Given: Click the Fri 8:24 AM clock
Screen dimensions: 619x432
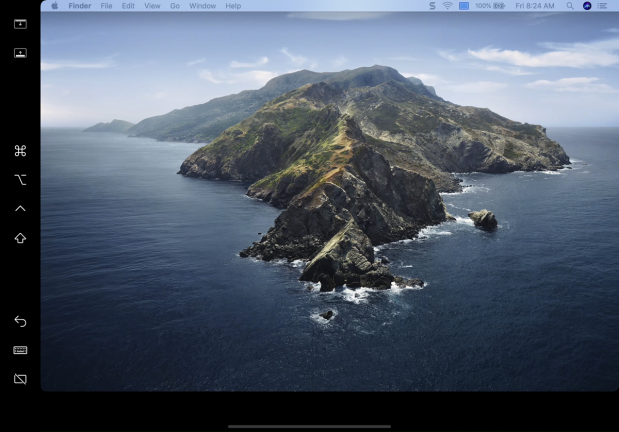Looking at the screenshot, I should (x=535, y=6).
